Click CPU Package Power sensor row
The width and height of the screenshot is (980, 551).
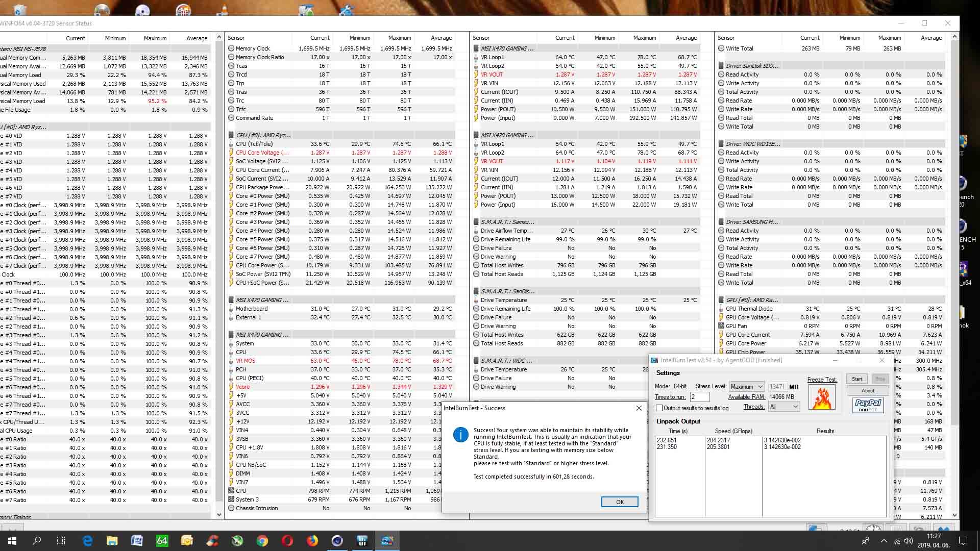point(341,187)
